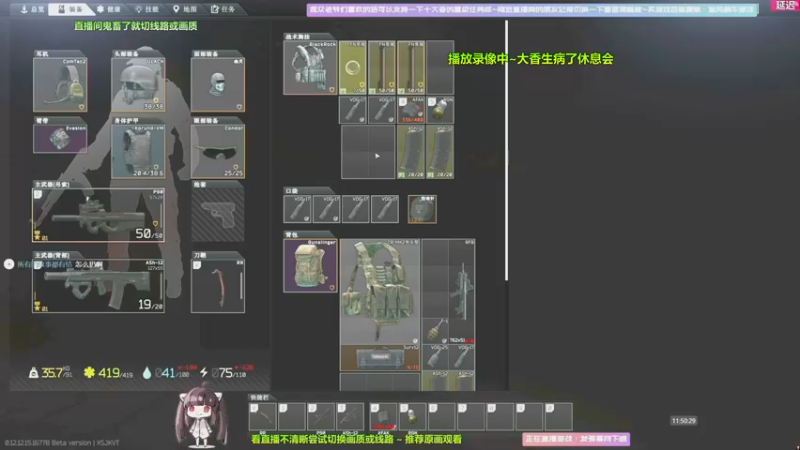Click the first FN magazine with ring icon
The height and width of the screenshot is (450, 800).
353,68
